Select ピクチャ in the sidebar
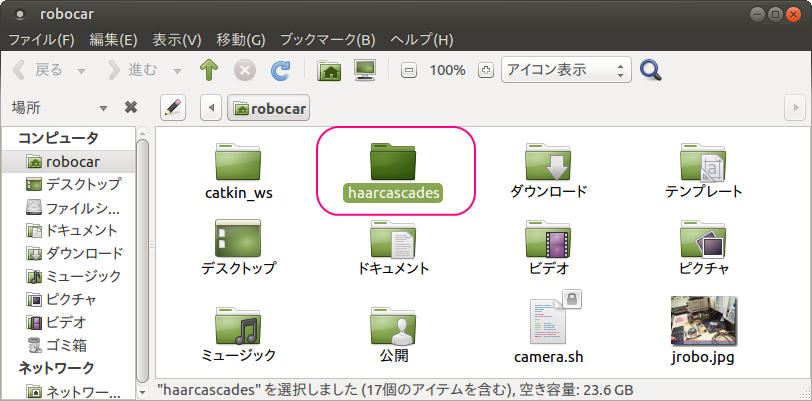 (68, 299)
